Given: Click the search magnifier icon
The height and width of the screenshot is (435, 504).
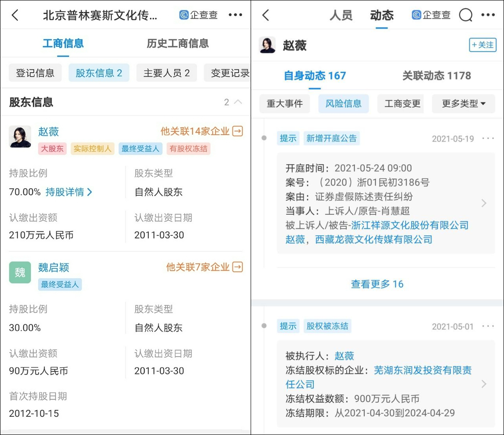Looking at the screenshot, I should (x=465, y=15).
